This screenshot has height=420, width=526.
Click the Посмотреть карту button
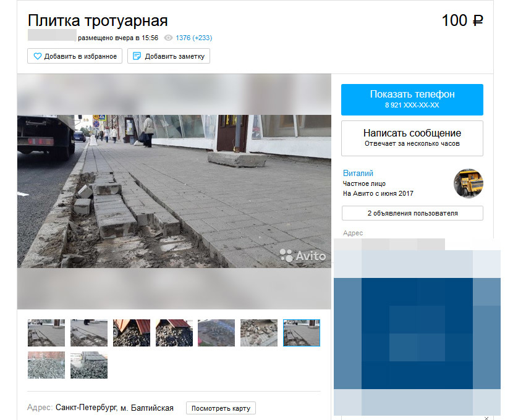coord(221,408)
